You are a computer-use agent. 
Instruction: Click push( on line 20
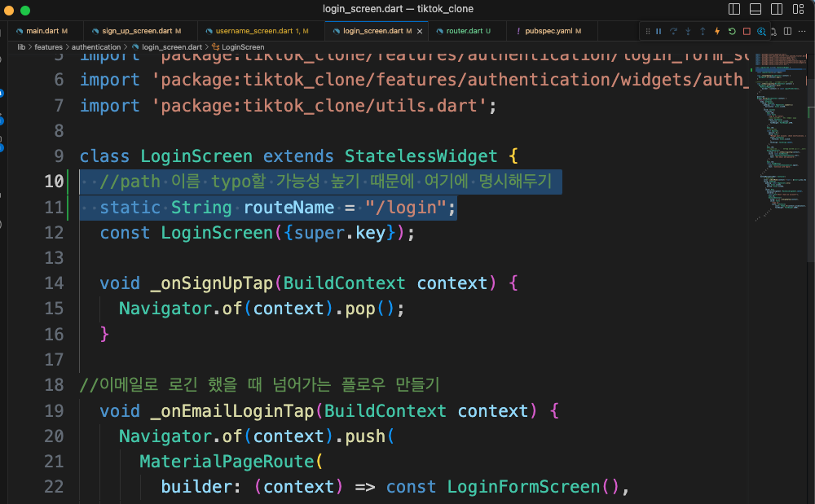pos(370,436)
